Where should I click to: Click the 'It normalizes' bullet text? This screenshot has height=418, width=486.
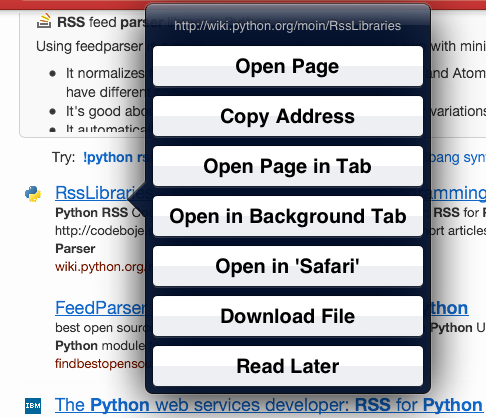pos(105,73)
